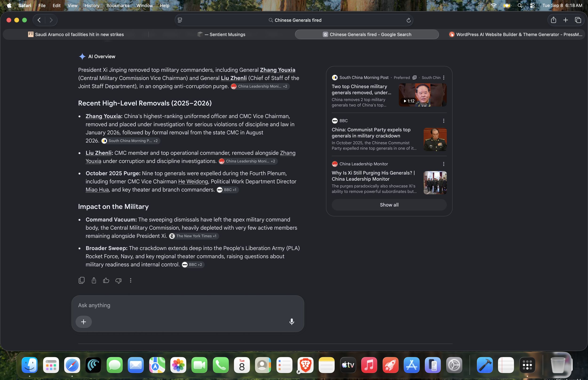588x380 pixels.
Task: Start voice input with microphone icon
Action: pos(292,321)
